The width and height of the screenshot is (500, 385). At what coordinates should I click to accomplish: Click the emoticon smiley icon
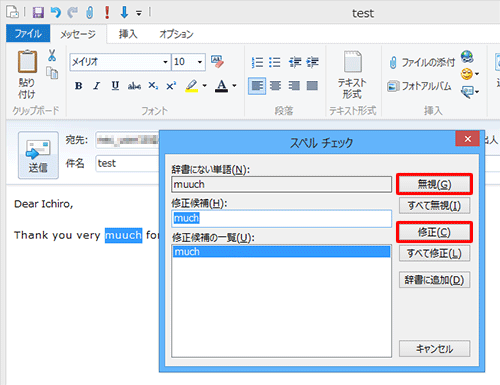[x=467, y=74]
